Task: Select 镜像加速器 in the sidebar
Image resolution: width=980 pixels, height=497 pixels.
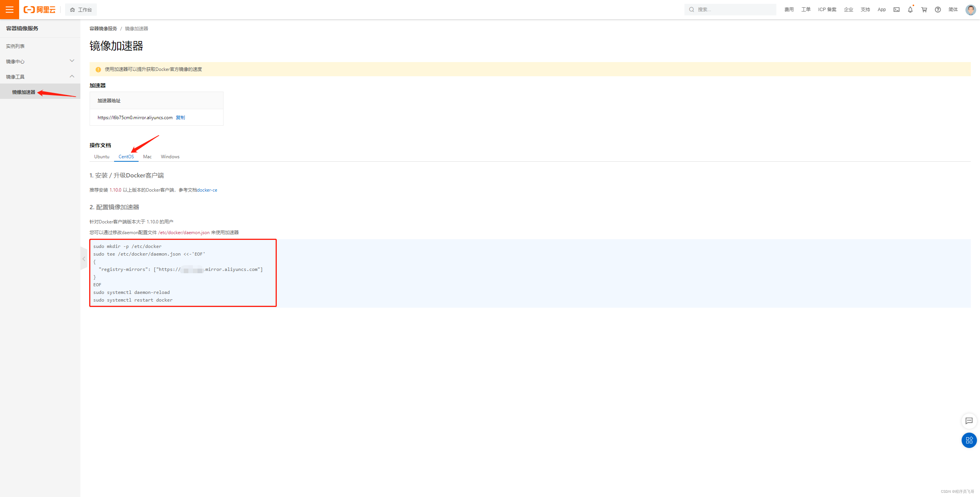Action: tap(40, 92)
